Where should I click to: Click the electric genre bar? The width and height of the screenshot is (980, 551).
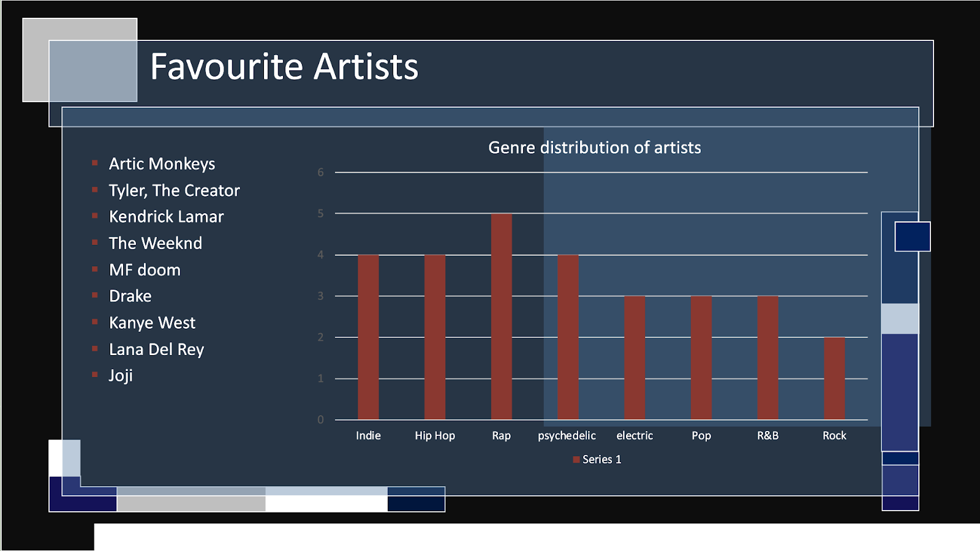pyautogui.click(x=635, y=358)
